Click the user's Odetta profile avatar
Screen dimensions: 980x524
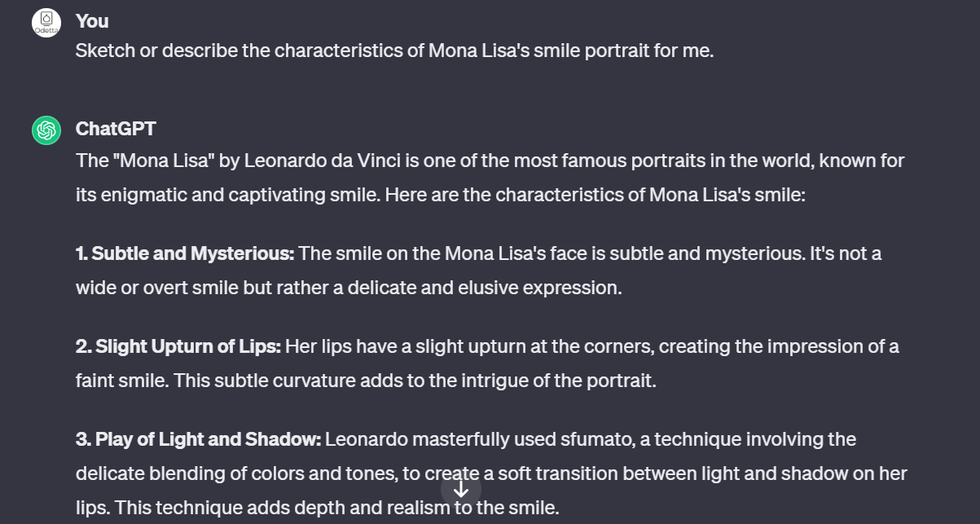(x=46, y=22)
